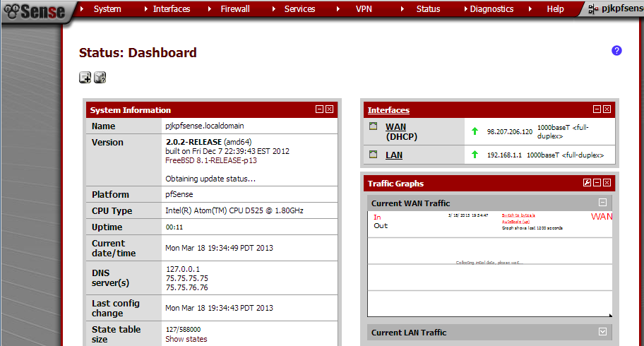
Task: Open the Status menu
Action: pos(429,9)
